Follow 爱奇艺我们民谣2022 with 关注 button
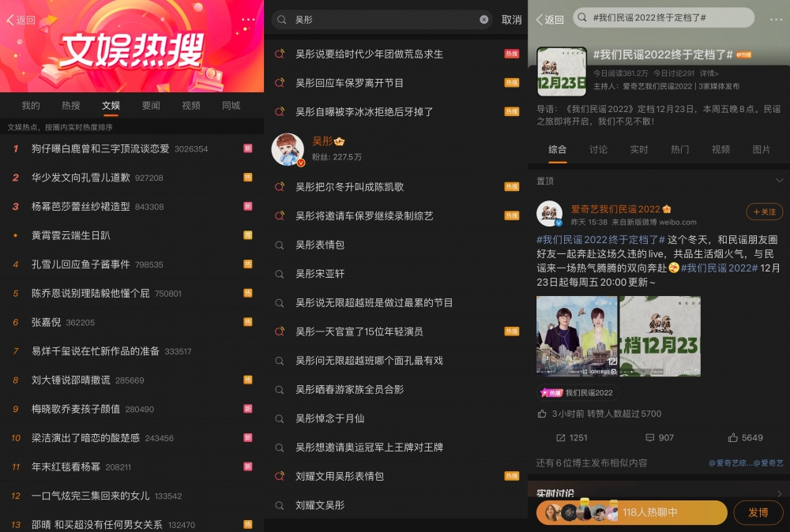Screen dimensions: 790x532 point(764,212)
